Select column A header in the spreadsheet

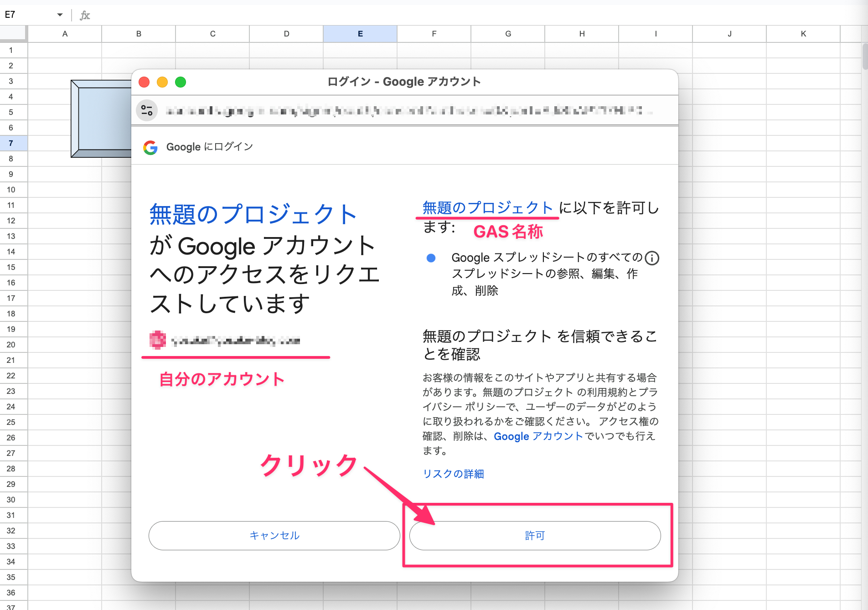pyautogui.click(x=65, y=34)
